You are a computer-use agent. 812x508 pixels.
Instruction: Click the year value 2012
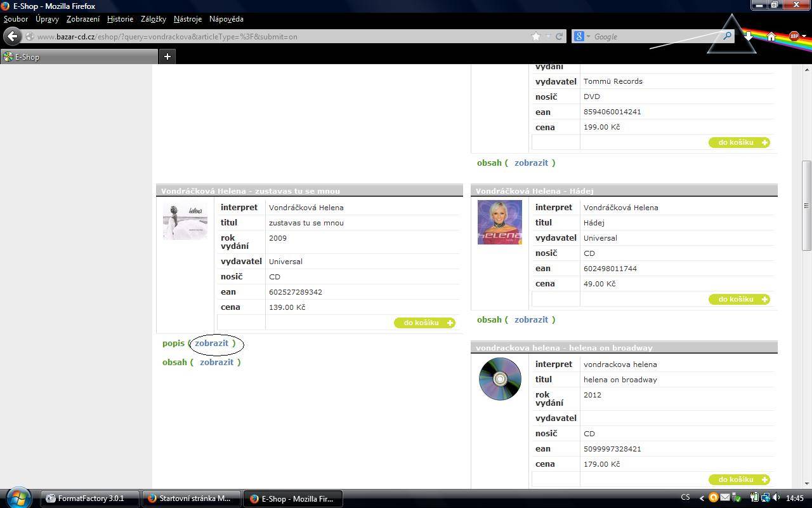point(593,395)
